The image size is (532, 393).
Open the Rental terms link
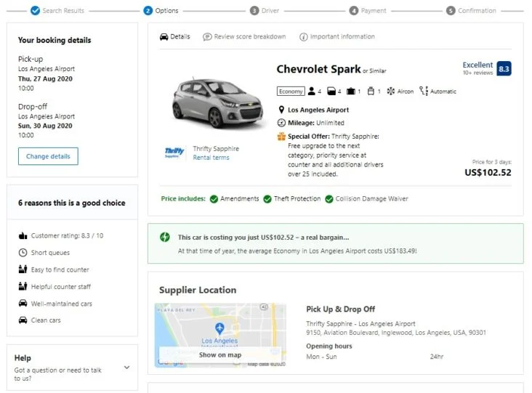pos(211,158)
